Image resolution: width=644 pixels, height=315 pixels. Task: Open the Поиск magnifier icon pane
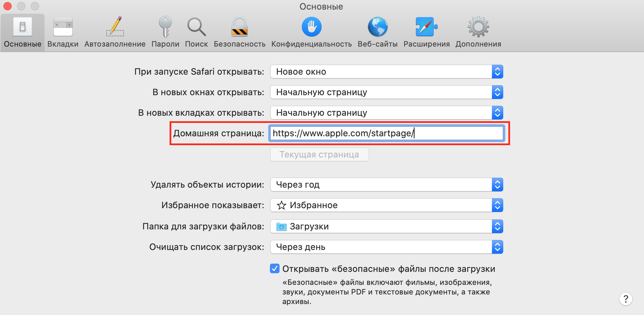pyautogui.click(x=197, y=27)
